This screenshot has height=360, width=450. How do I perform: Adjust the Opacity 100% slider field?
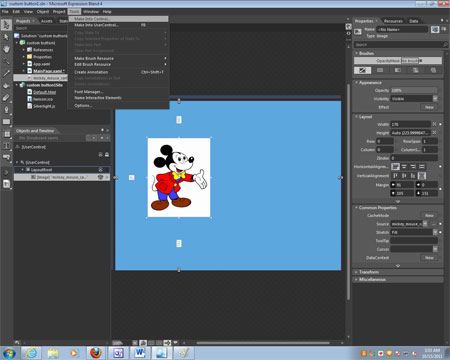[x=413, y=90]
